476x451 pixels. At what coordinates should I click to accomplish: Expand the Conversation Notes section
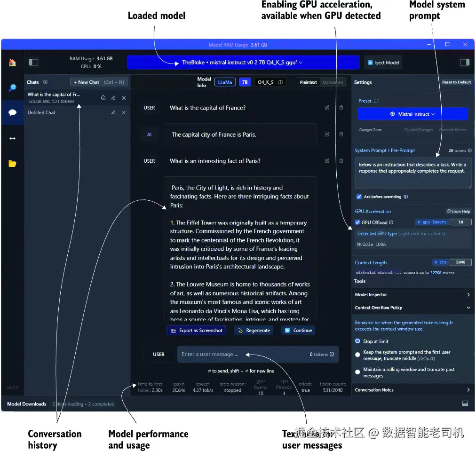pyautogui.click(x=413, y=390)
